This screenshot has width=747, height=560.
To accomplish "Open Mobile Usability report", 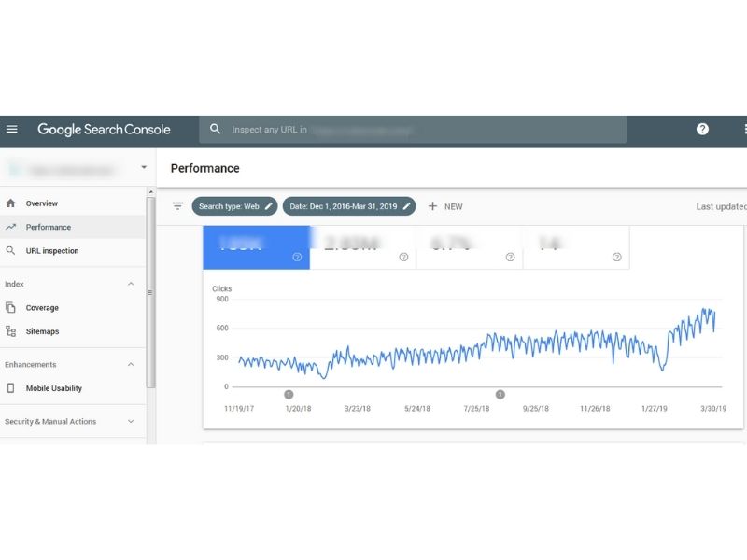I will (73, 388).
